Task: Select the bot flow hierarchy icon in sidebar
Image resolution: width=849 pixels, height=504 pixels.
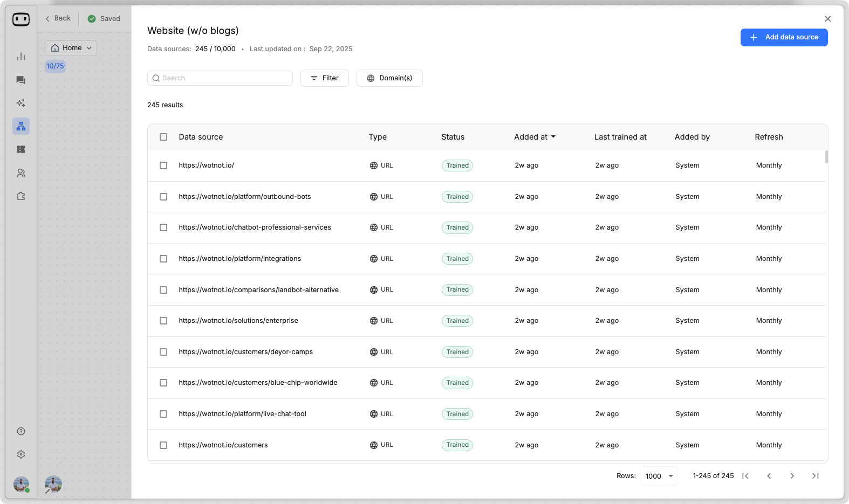Action: [x=21, y=126]
